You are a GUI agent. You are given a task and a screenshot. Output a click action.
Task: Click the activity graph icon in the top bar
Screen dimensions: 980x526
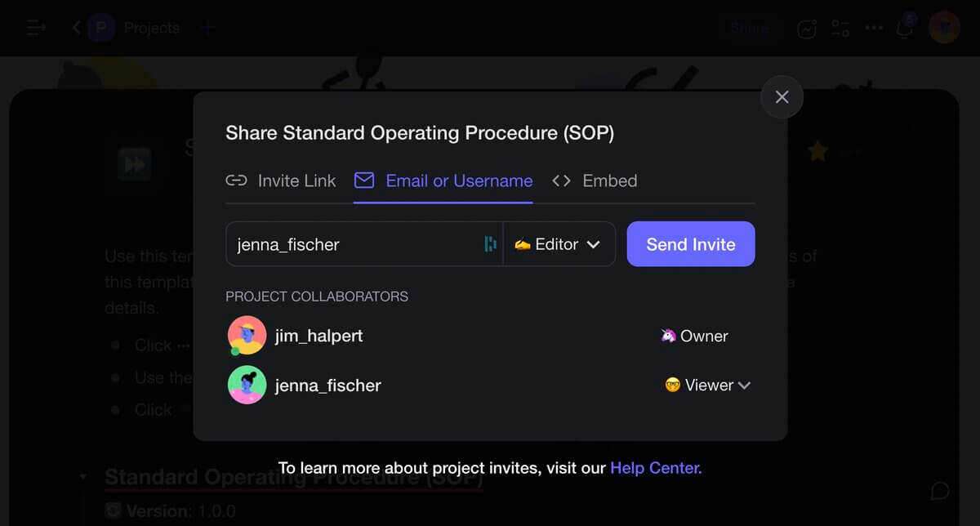coord(805,28)
